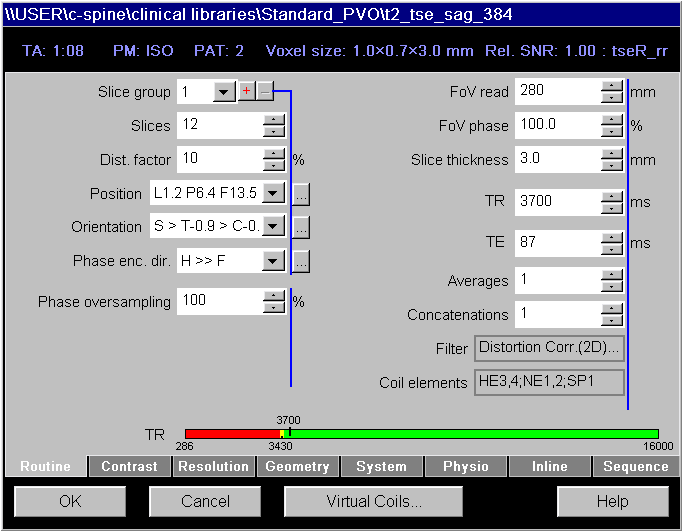Switch to the Geometry tab
This screenshot has height=531, width=682.
coord(298,466)
